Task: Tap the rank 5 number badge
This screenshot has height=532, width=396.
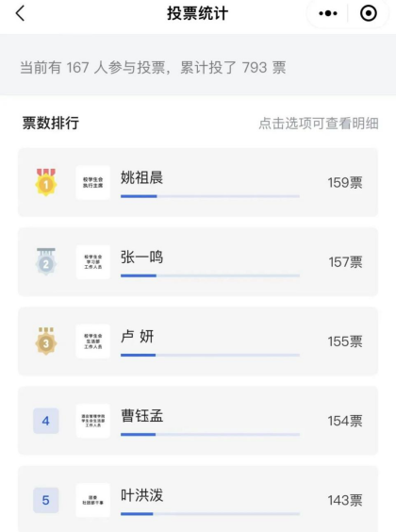Action: click(46, 500)
